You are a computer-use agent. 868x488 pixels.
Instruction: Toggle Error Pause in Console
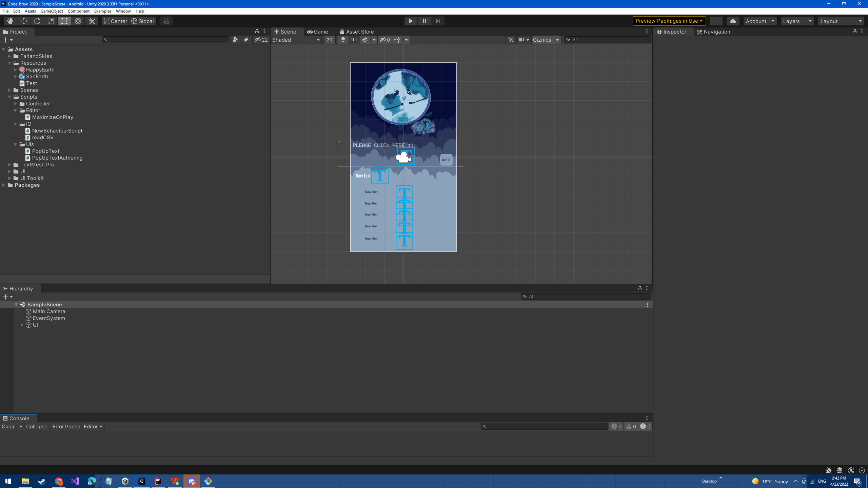pyautogui.click(x=66, y=426)
